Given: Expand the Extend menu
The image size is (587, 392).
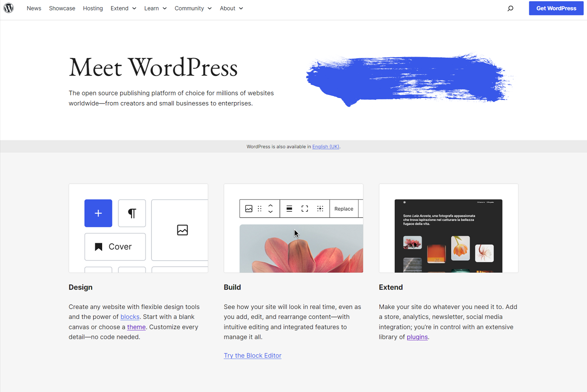Looking at the screenshot, I should point(123,8).
